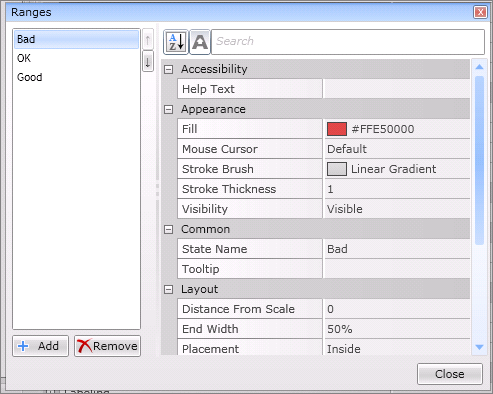Collapse the Layout category
The height and width of the screenshot is (394, 493).
click(169, 289)
